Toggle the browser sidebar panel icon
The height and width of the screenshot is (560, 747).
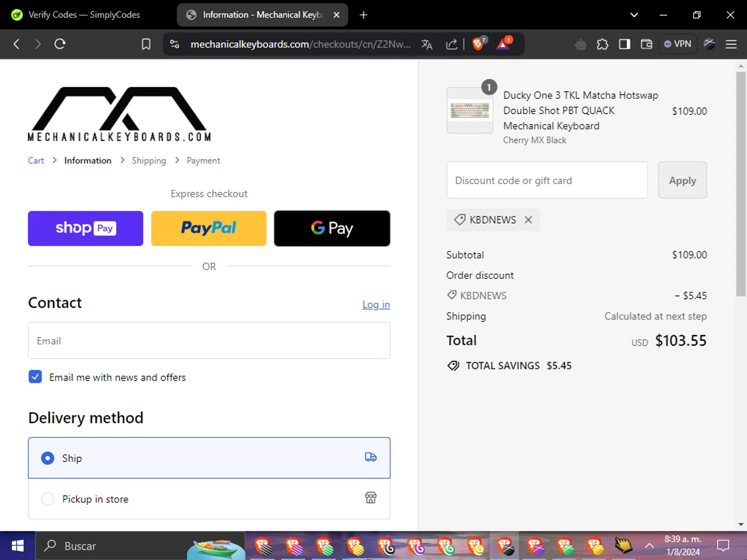pos(624,44)
